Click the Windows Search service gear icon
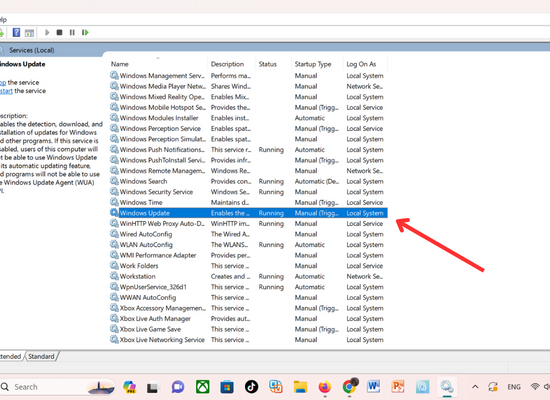 click(114, 181)
